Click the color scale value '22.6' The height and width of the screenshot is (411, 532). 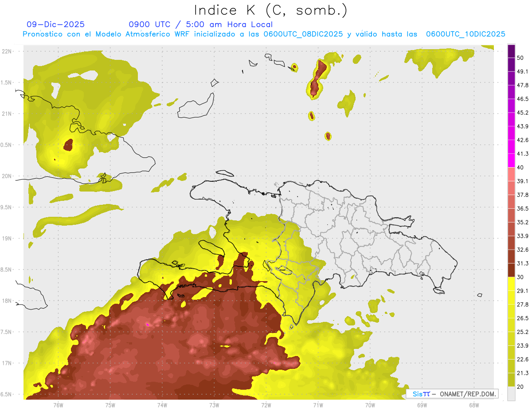click(523, 360)
